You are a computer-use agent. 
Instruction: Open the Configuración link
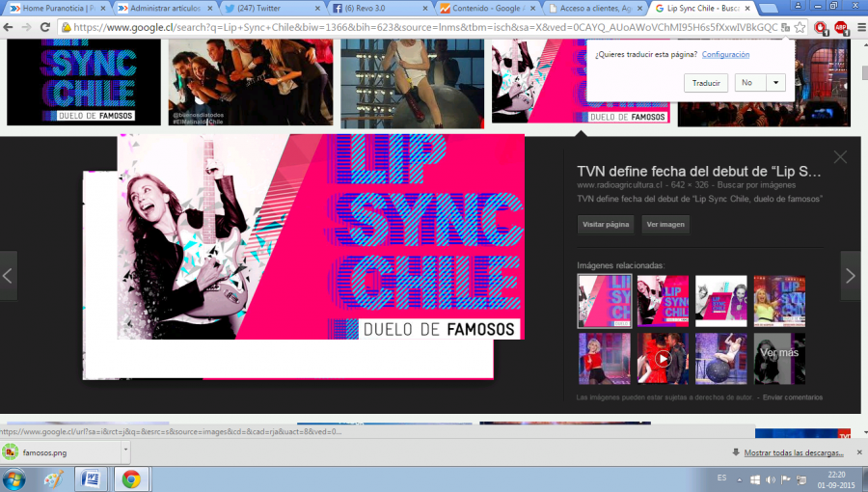[x=725, y=54]
